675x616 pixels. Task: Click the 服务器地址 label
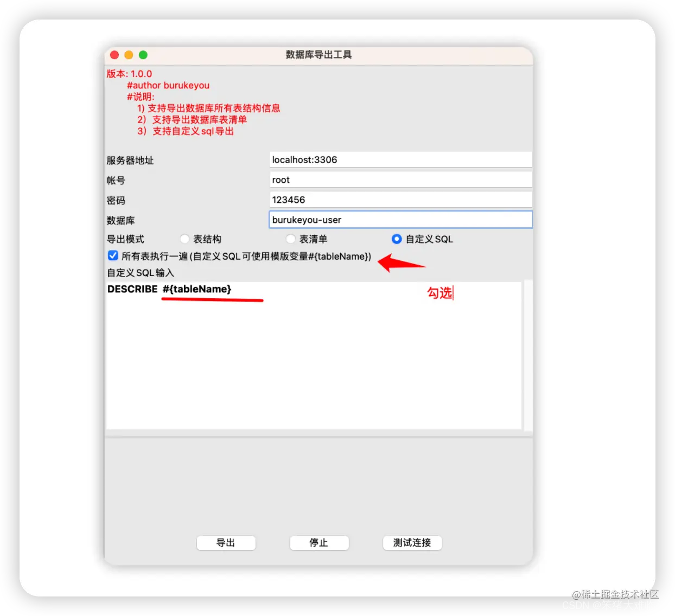coord(130,161)
